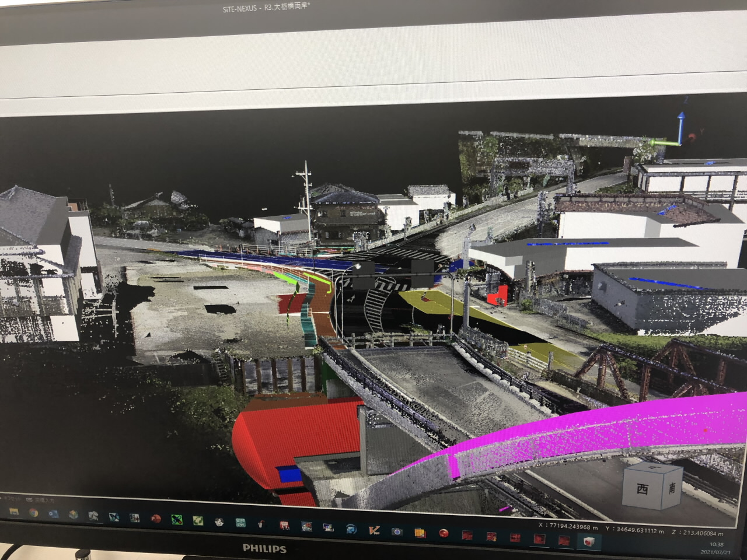
Task: Click the red axis dot of the gizmo
Action: tap(692, 137)
